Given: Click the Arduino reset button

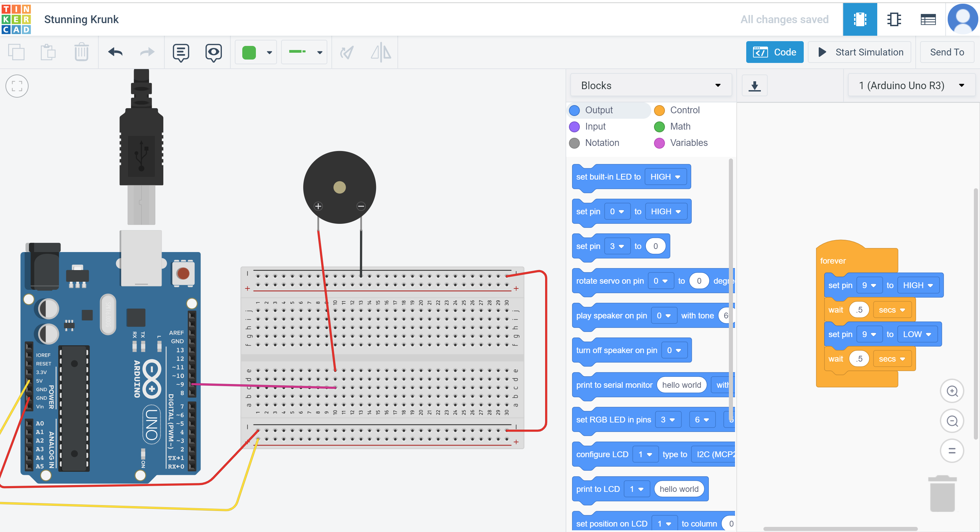Looking at the screenshot, I should tap(183, 273).
